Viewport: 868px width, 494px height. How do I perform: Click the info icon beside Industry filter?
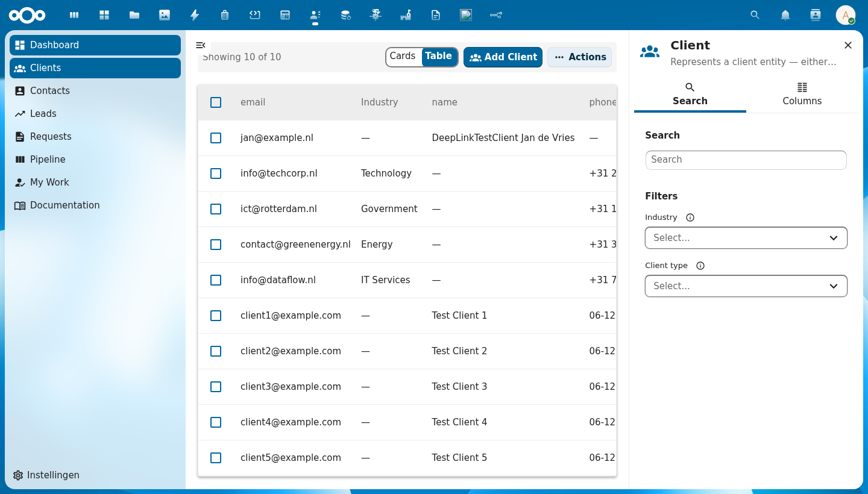(x=690, y=217)
